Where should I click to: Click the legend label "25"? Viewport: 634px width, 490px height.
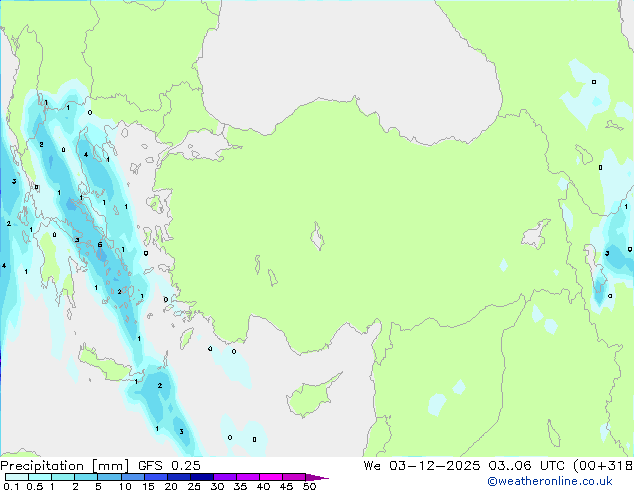194,486
